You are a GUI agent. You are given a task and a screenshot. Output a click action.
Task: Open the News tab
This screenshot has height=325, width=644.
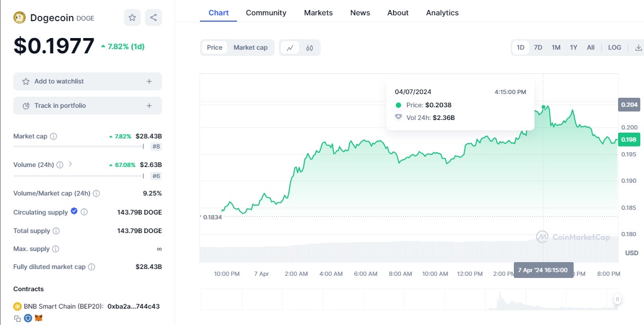tap(360, 13)
